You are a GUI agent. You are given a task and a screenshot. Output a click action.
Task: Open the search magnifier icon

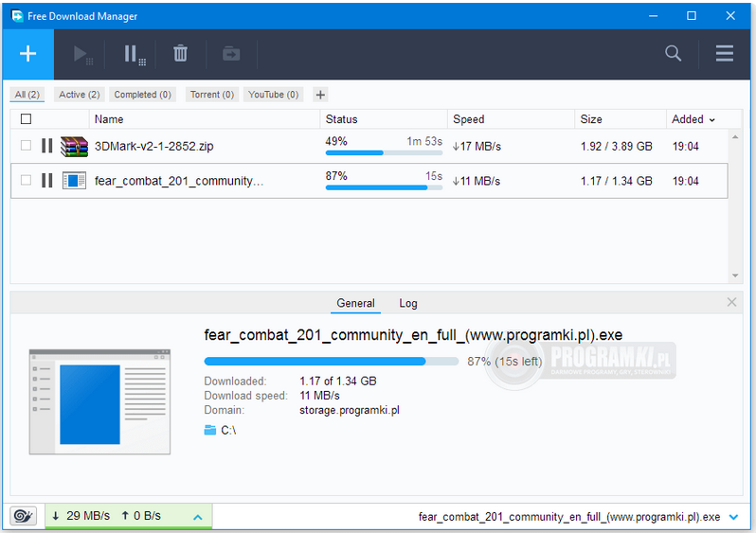[x=673, y=53]
